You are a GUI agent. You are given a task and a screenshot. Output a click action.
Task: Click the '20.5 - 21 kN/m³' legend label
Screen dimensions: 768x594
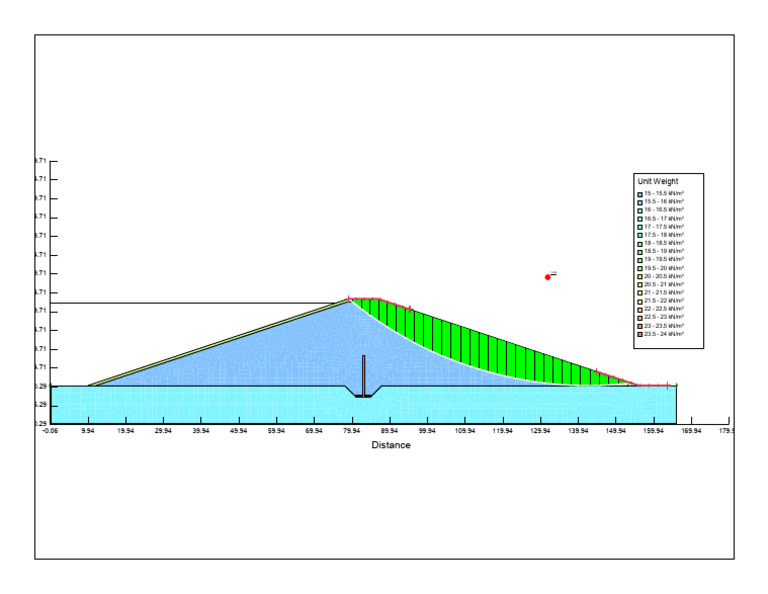click(x=664, y=285)
